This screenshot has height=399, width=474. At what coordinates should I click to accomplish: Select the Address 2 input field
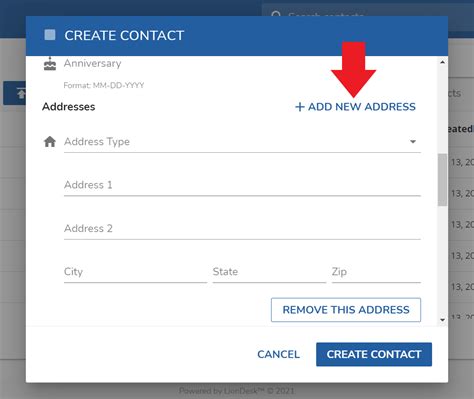pos(242,229)
